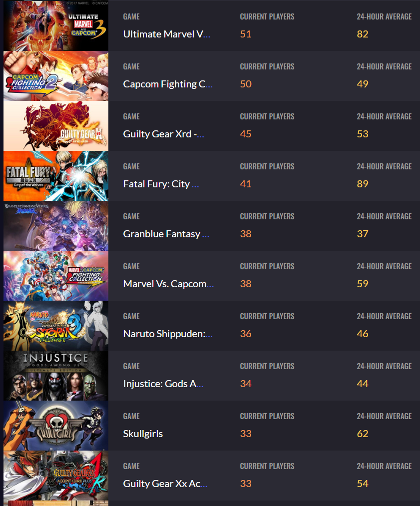Image resolution: width=420 pixels, height=506 pixels.
Task: Click the Injustice Gods Among Us artwork
Action: (x=56, y=376)
